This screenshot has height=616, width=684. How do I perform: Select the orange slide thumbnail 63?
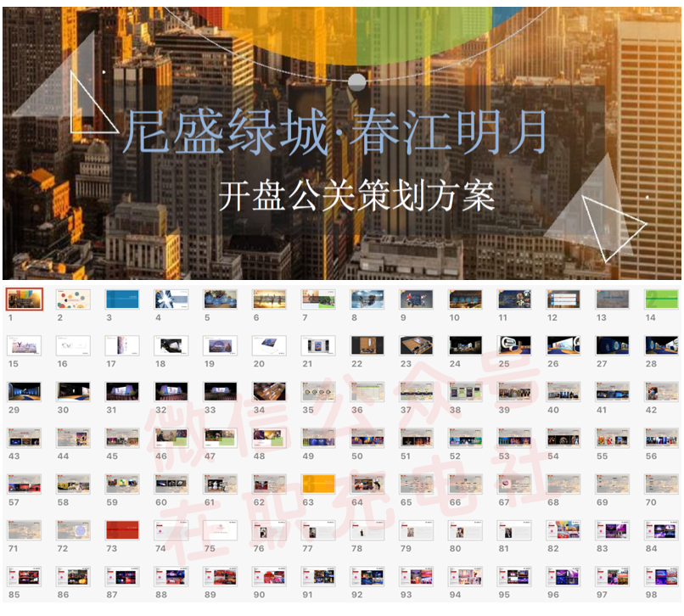(318, 484)
